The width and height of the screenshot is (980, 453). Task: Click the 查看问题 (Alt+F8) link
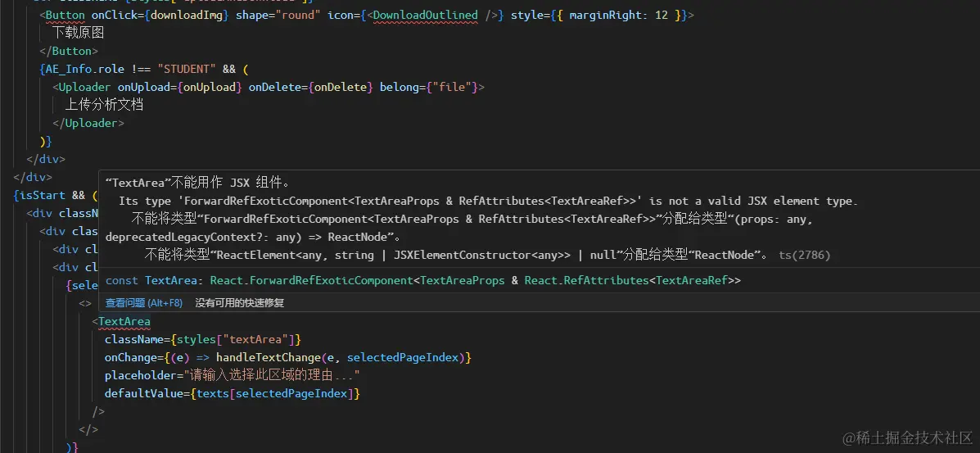coord(144,303)
